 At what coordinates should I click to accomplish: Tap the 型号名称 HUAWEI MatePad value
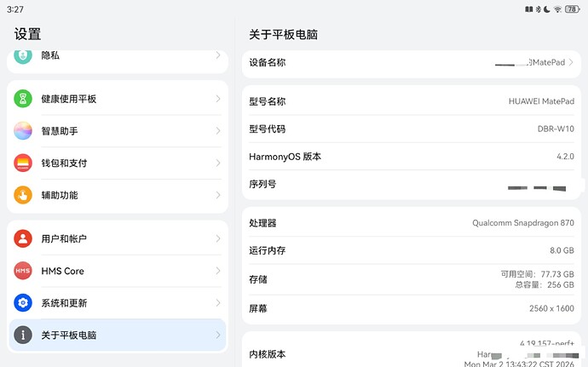tap(541, 101)
